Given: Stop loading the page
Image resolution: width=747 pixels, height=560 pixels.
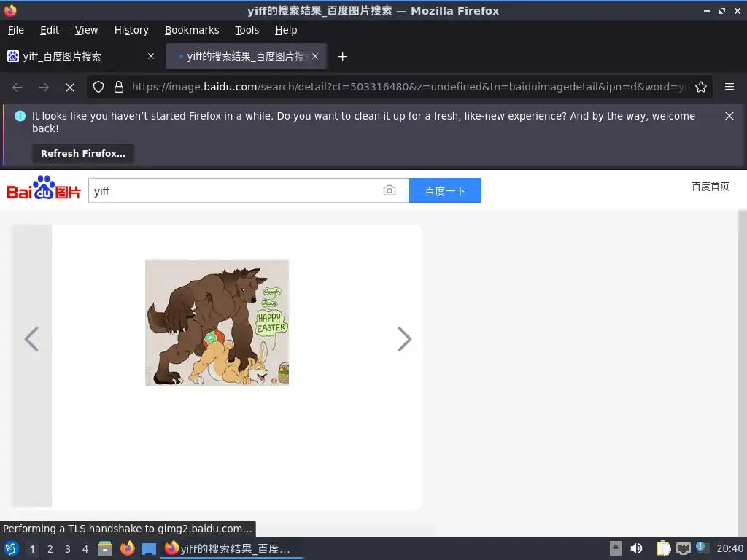Looking at the screenshot, I should coord(70,87).
